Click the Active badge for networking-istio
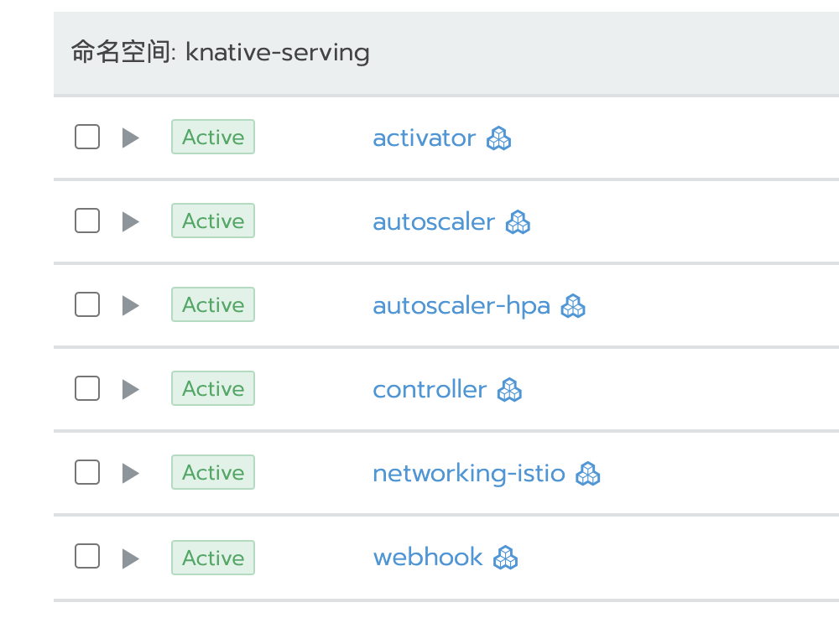 pos(213,472)
